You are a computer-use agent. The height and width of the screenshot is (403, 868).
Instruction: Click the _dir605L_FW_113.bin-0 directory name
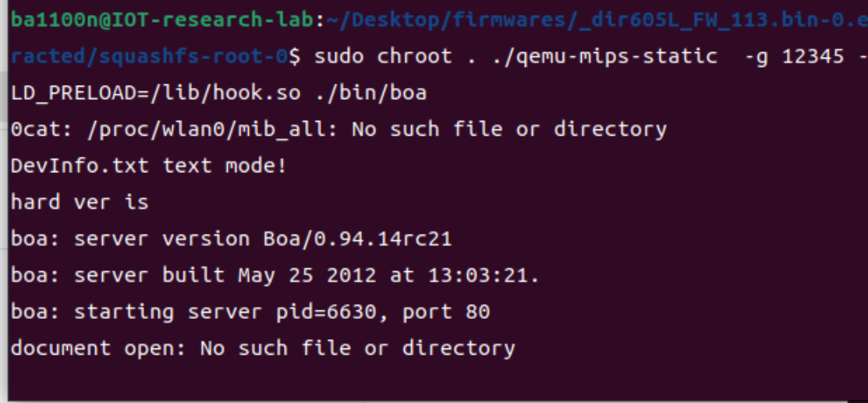point(687,19)
